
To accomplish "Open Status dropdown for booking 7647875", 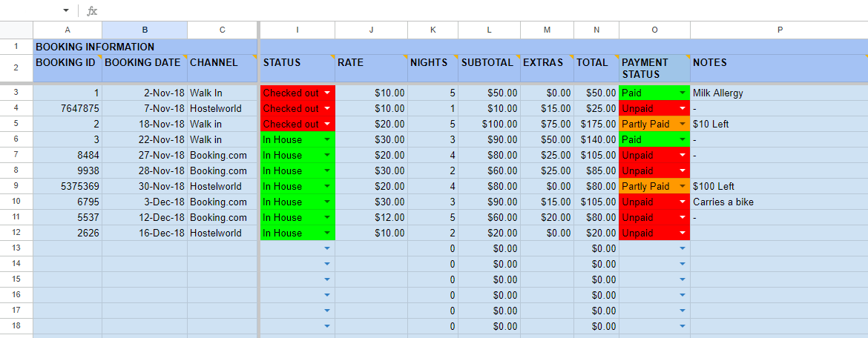I will pos(327,108).
